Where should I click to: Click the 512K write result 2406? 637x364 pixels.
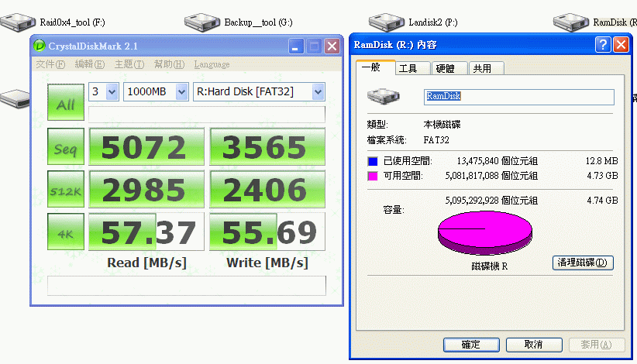267,189
